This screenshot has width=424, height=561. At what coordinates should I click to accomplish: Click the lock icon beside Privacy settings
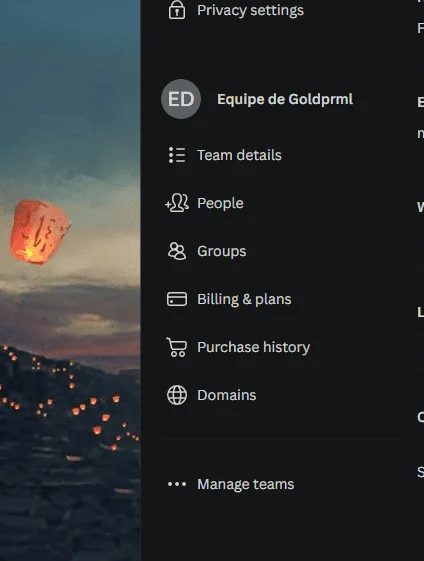coord(177,10)
